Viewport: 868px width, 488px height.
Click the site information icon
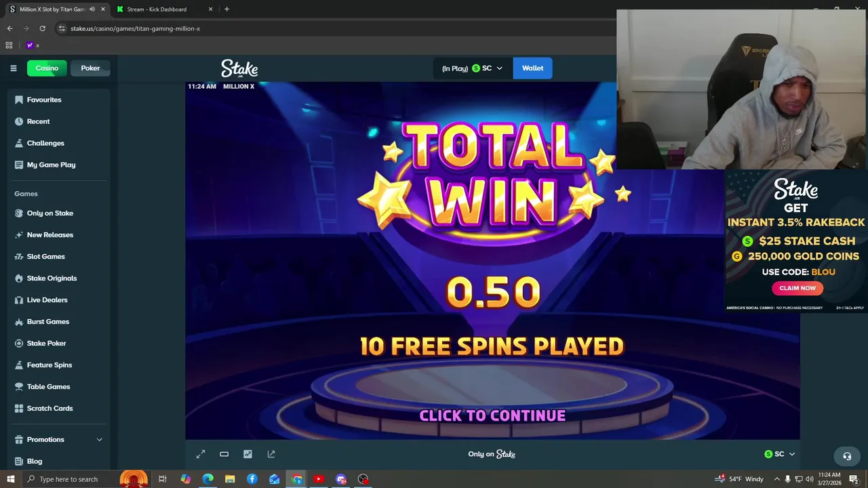62,28
